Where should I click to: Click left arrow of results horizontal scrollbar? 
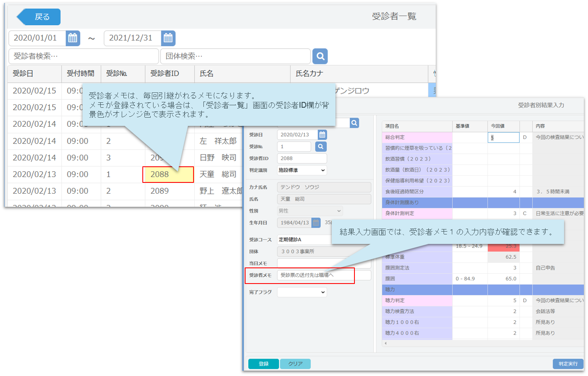(x=385, y=343)
